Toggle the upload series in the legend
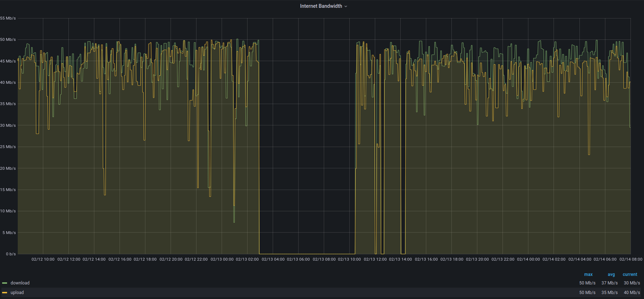Image resolution: width=644 pixels, height=299 pixels. (x=17, y=293)
